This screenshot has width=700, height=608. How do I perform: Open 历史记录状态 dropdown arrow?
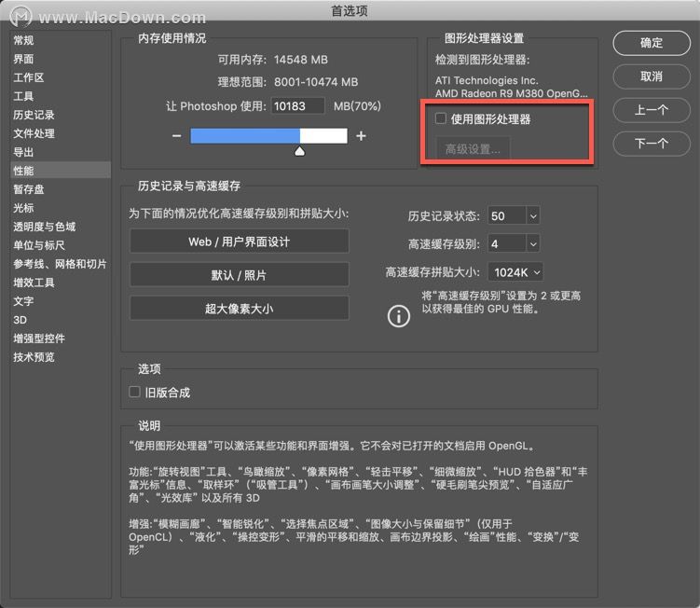pyautogui.click(x=533, y=216)
